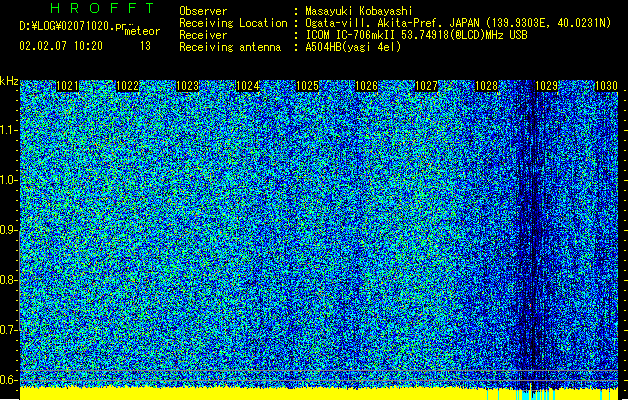
Task: Click the 1029 time marker
Action: pos(546,86)
